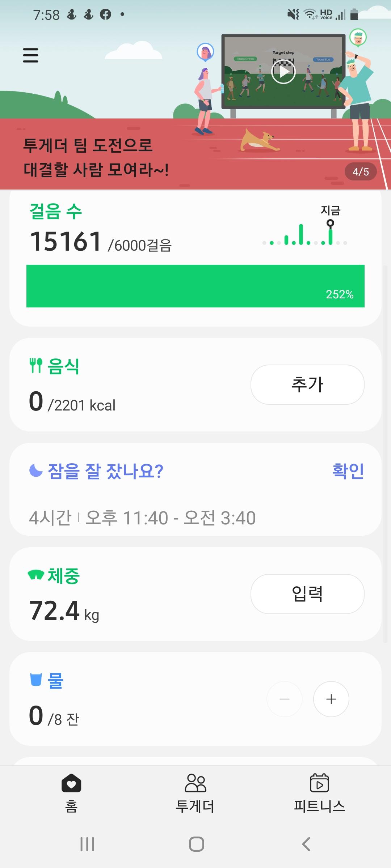Tap the fork and spoon 음식 icon

(x=36, y=366)
